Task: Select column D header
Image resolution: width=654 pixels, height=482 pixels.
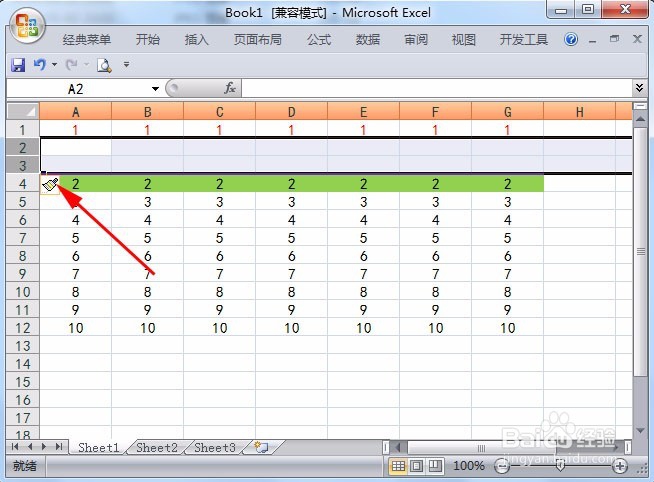Action: (x=291, y=112)
